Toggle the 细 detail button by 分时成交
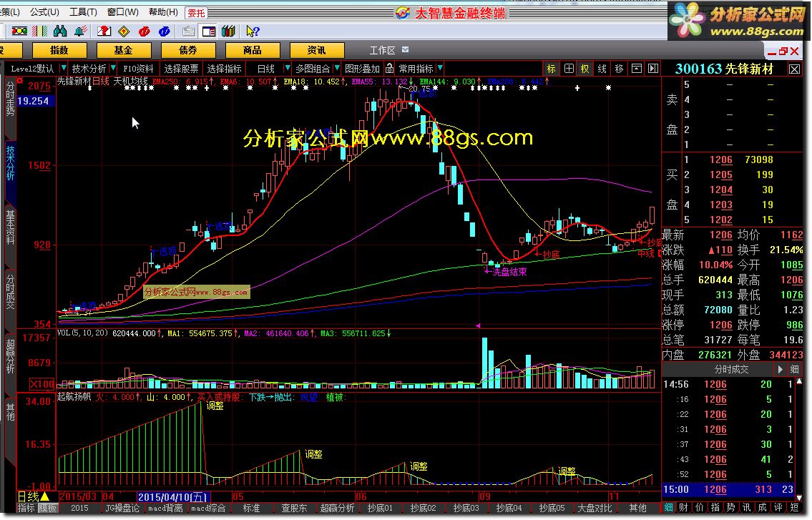Image resolution: width=812 pixels, height=520 pixels. click(794, 369)
